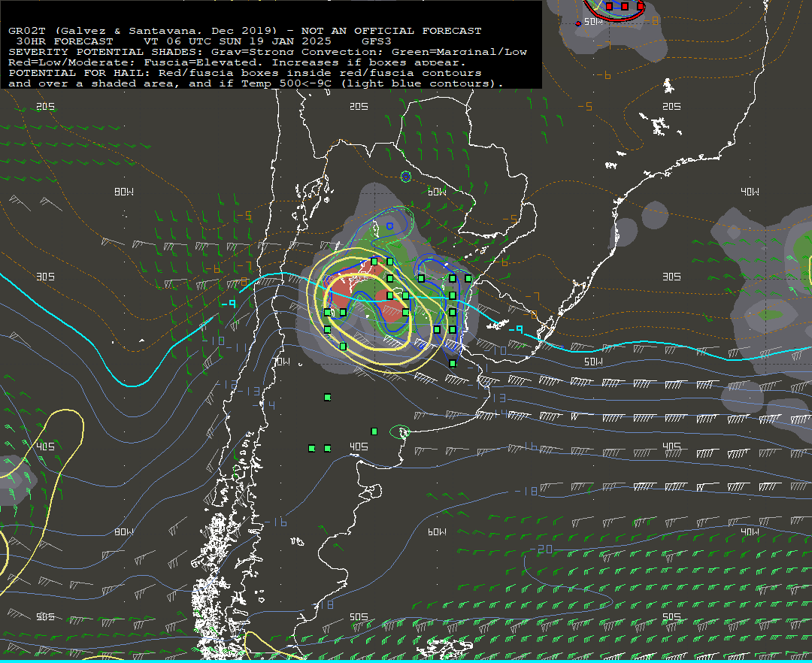Click the upper 80W longitude label
The height and width of the screenshot is (663, 812).
coord(124,192)
